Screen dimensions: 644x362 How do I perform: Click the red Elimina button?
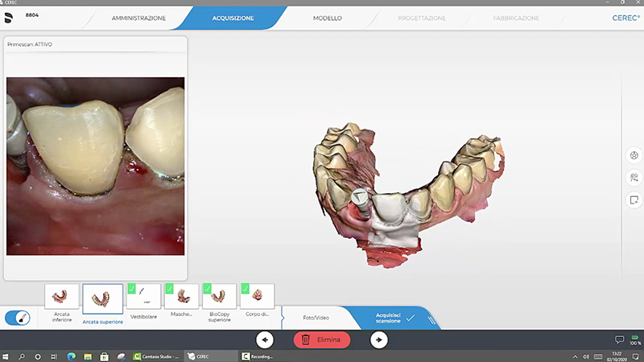click(x=321, y=339)
